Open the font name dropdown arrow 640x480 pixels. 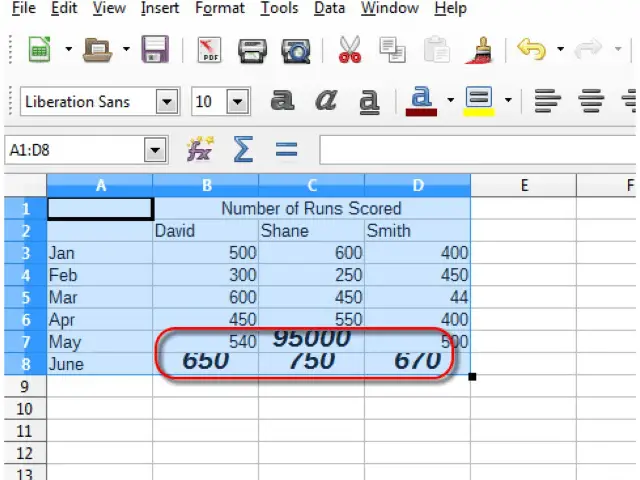(x=167, y=102)
